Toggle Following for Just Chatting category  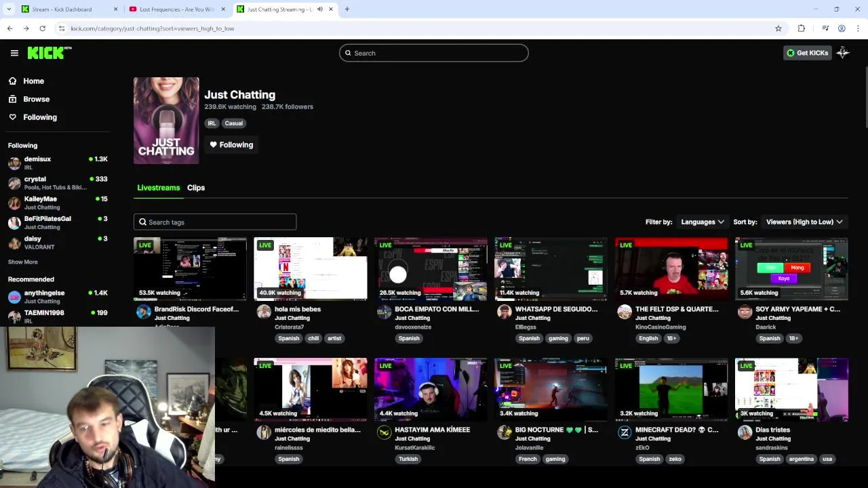click(231, 144)
